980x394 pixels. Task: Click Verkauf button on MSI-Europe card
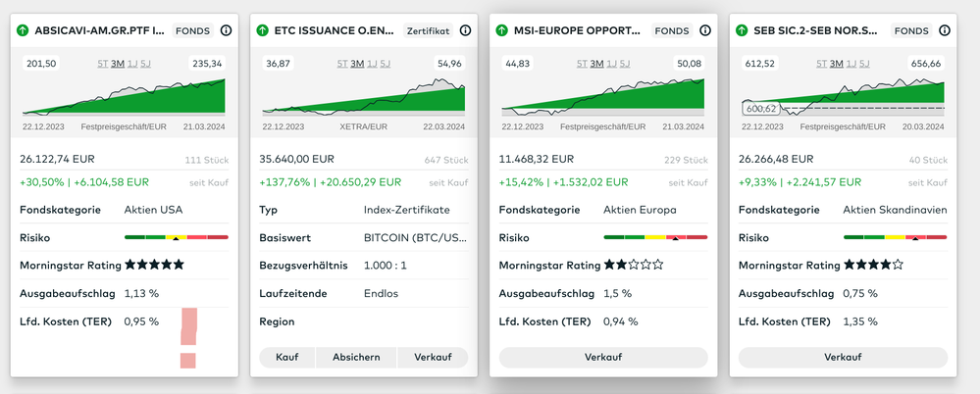pos(603,358)
